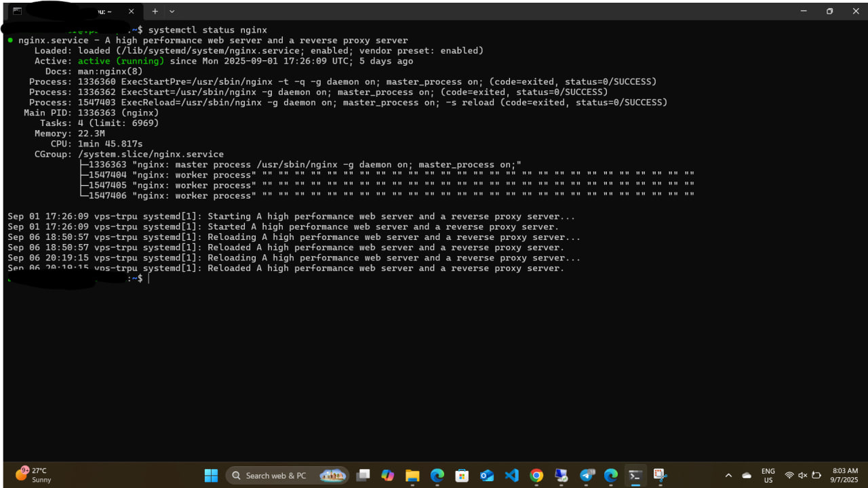
Task: Open File Explorer from the taskbar
Action: [412, 475]
